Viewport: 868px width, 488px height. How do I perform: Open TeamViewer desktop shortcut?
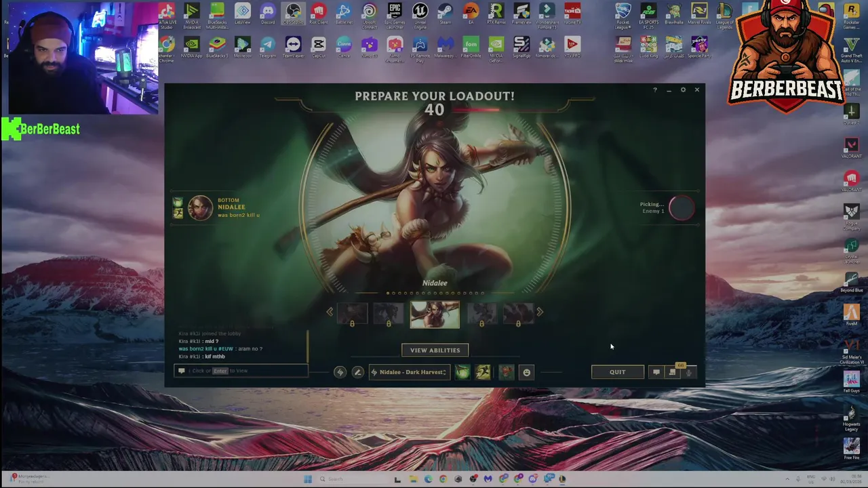point(293,47)
